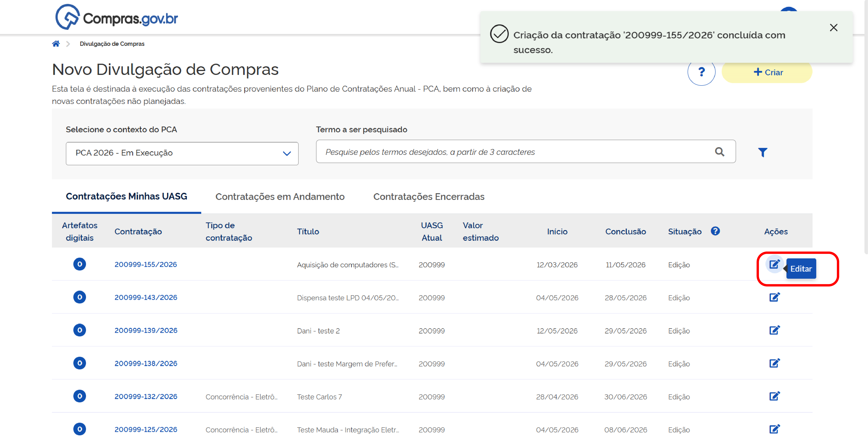The height and width of the screenshot is (443, 868).
Task: Click the home icon in the breadcrumb
Action: pos(56,44)
